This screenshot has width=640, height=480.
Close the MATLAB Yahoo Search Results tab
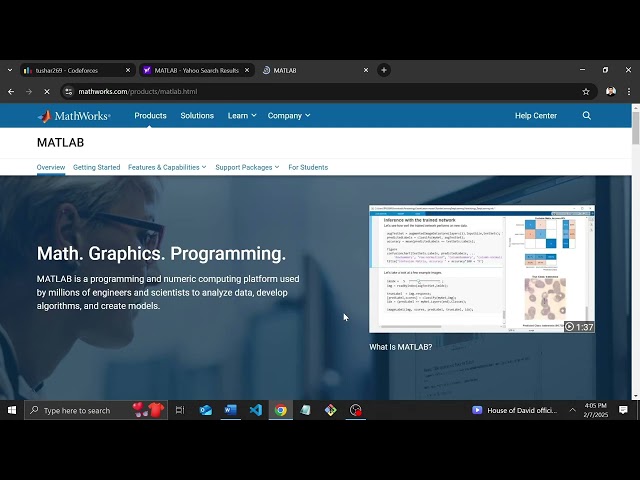coord(247,70)
